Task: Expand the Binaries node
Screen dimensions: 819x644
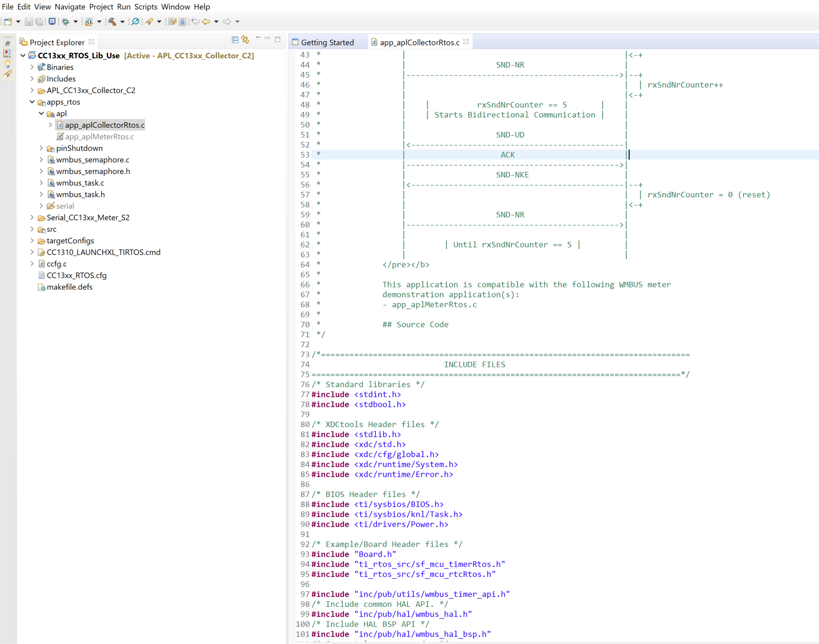Action: click(32, 67)
